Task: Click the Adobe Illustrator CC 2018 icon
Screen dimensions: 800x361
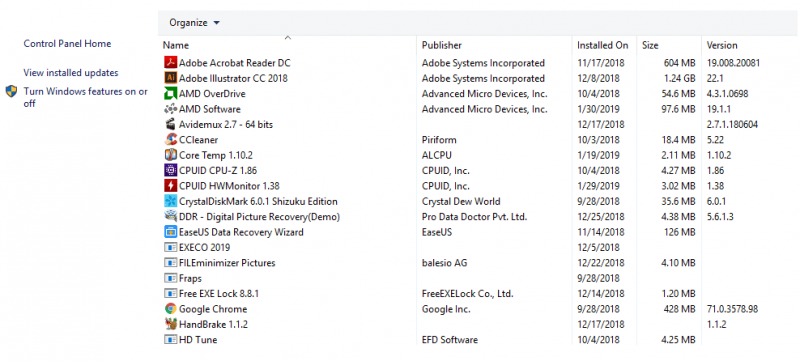Action: pyautogui.click(x=170, y=79)
